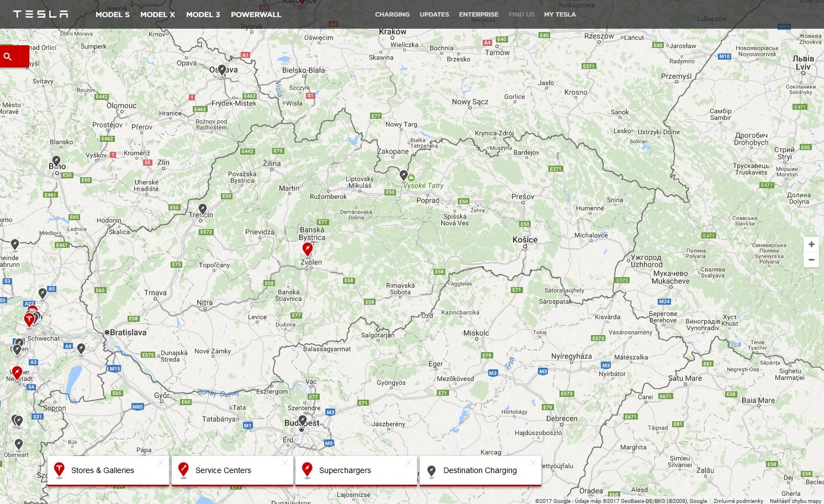Open the Model S menu
This screenshot has width=824, height=504.
(113, 14)
